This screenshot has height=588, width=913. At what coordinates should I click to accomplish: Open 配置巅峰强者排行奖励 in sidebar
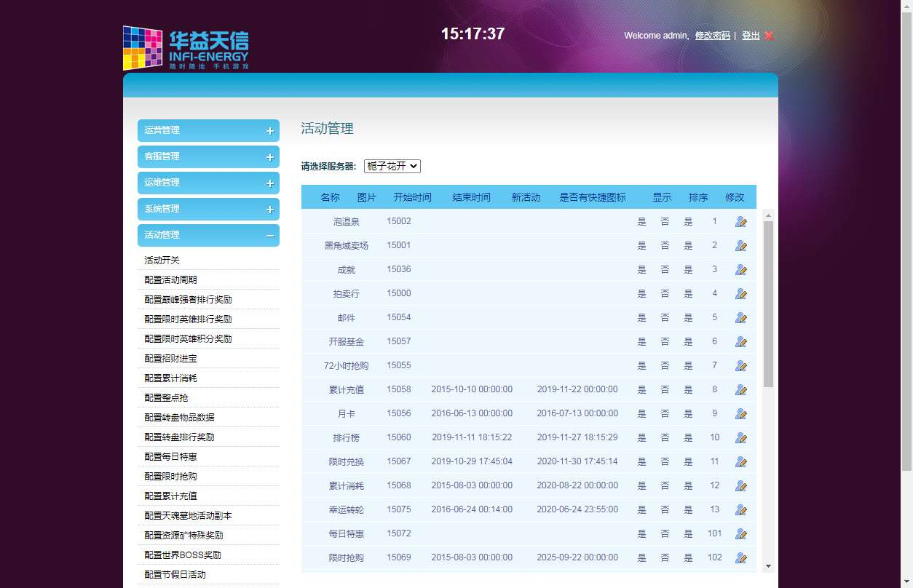(188, 299)
